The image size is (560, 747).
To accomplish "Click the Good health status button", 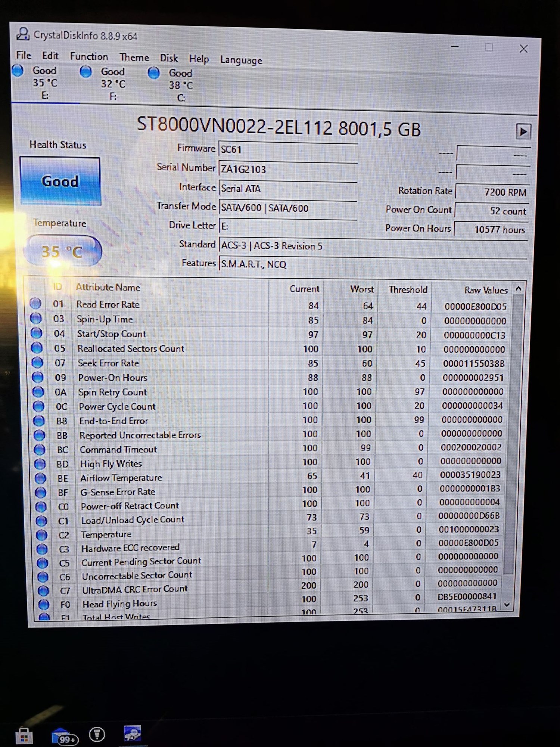I will (x=60, y=181).
